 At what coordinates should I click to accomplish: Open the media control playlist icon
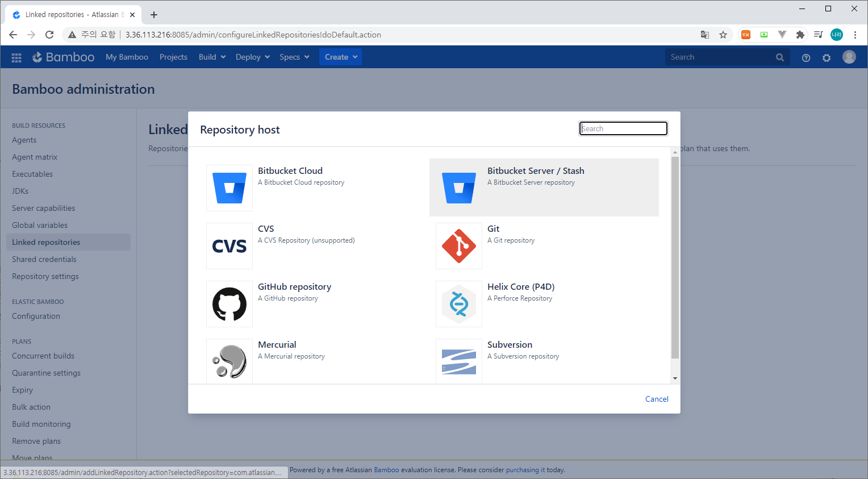(x=819, y=35)
